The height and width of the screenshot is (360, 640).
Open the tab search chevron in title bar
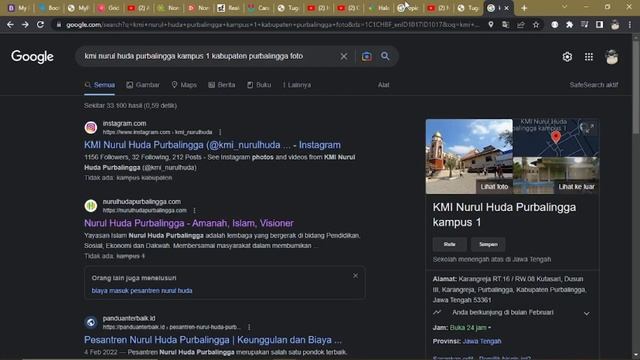click(564, 7)
